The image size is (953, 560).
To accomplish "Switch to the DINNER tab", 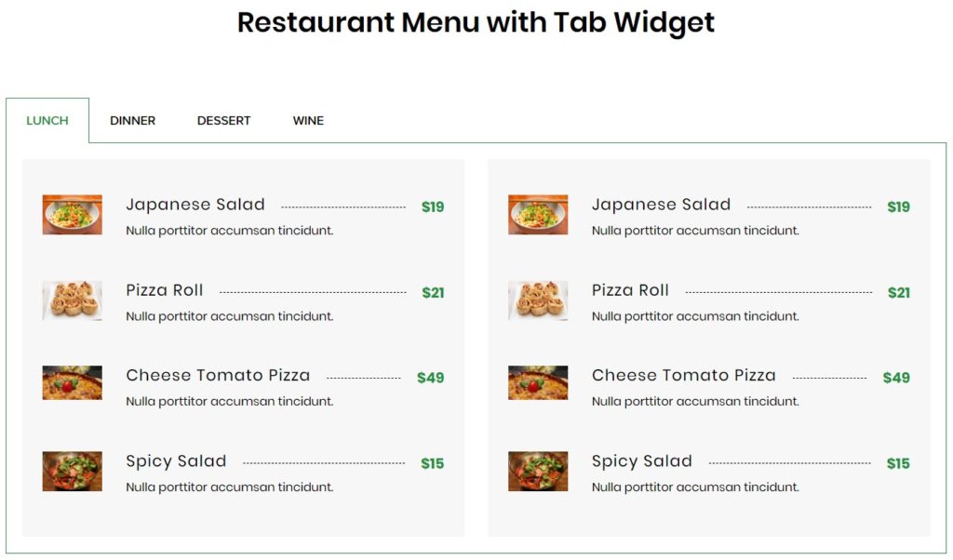I will (x=132, y=120).
